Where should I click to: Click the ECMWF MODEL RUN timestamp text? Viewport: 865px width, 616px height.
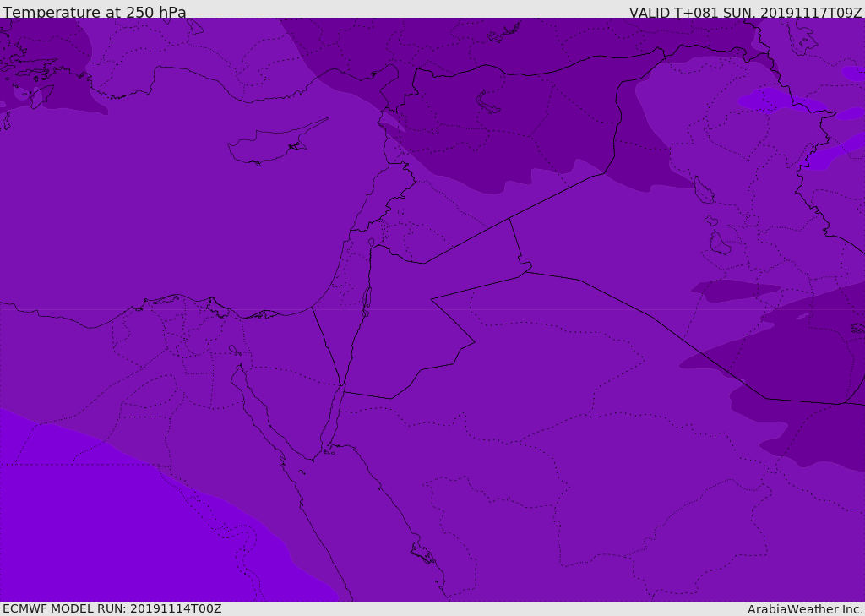tap(112, 608)
